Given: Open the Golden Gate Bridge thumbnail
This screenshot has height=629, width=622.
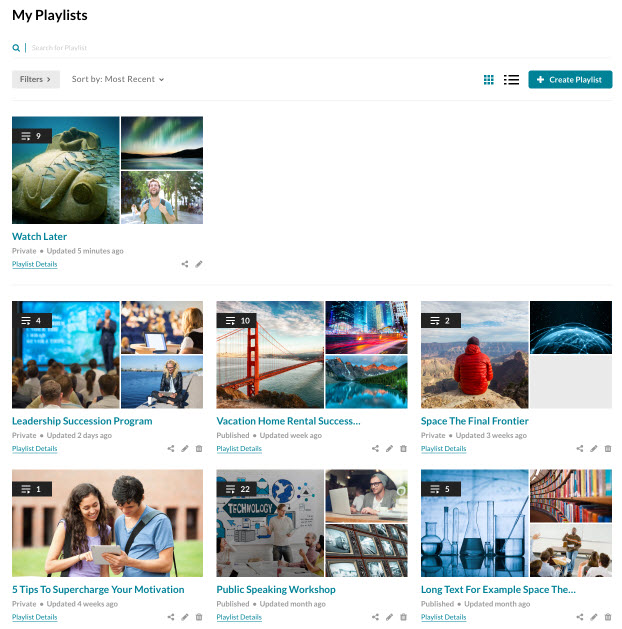Looking at the screenshot, I should [270, 355].
